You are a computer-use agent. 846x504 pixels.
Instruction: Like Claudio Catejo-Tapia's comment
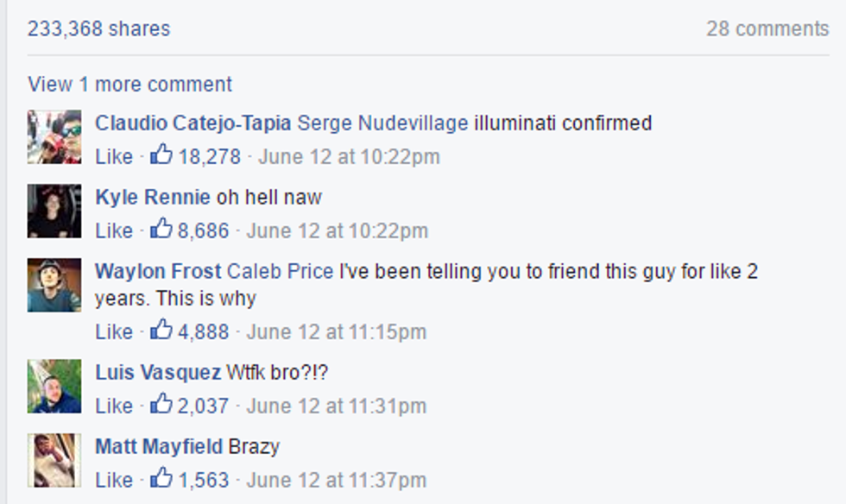[114, 157]
